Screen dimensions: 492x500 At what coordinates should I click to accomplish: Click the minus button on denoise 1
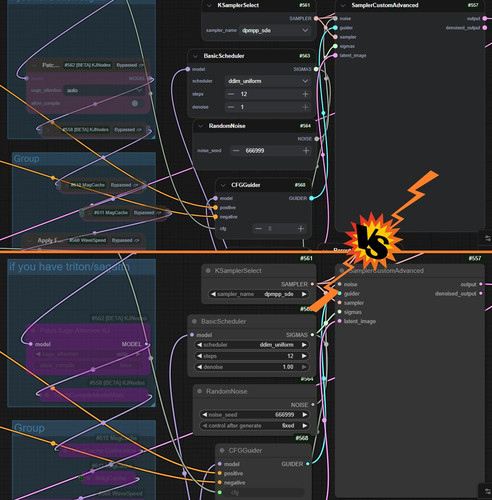pos(231,107)
